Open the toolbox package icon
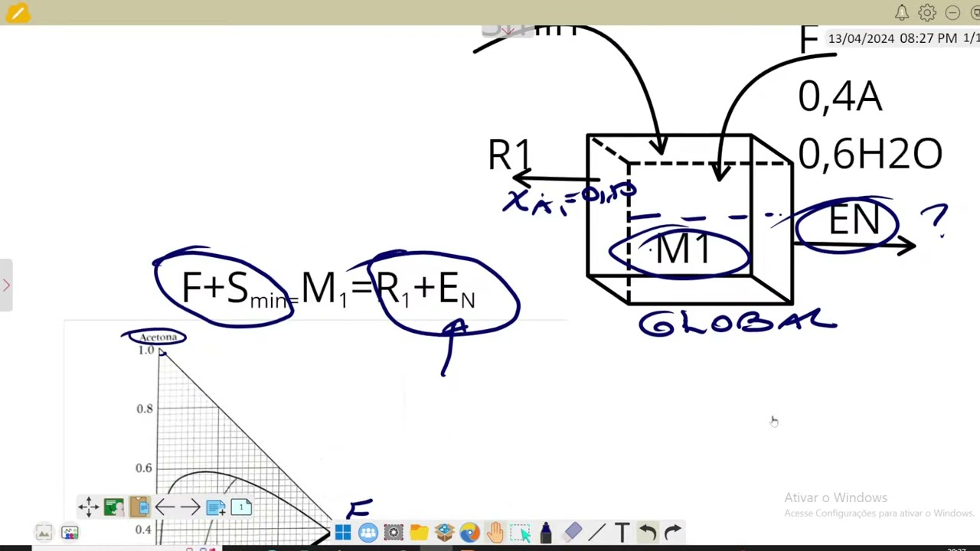The height and width of the screenshot is (551, 980). pos(444,533)
